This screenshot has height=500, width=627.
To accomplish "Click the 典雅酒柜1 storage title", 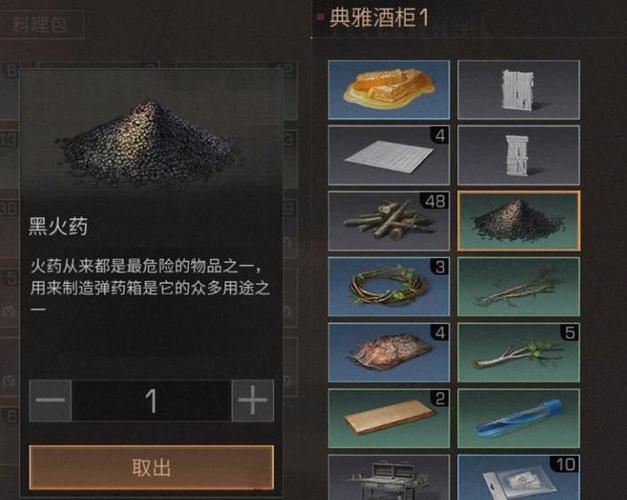I will pyautogui.click(x=378, y=18).
